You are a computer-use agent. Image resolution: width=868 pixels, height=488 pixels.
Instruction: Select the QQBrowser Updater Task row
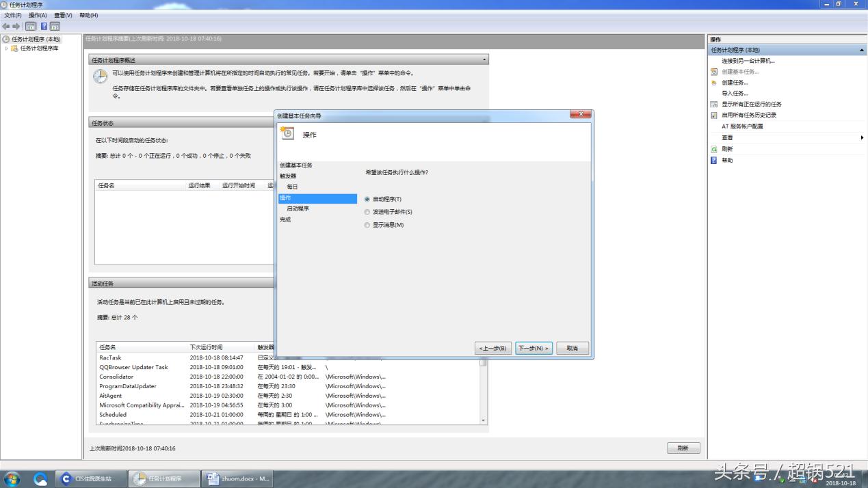288,367
